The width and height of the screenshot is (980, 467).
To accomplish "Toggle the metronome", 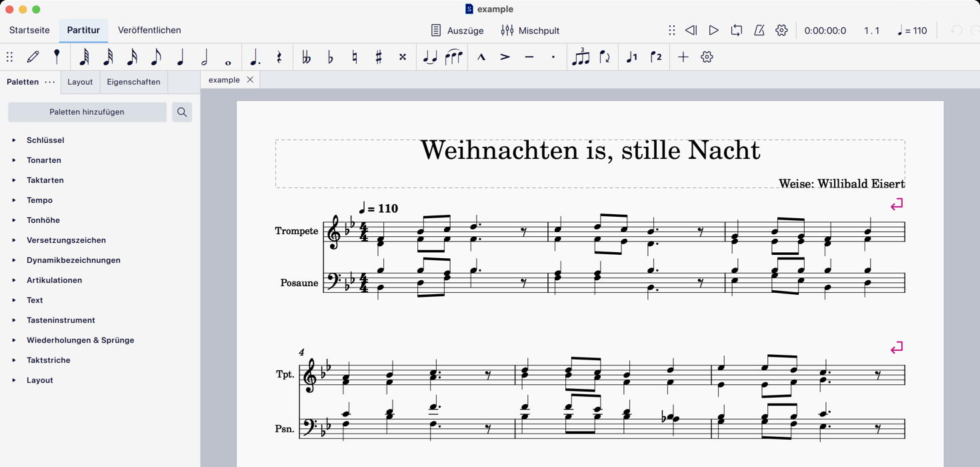I will point(759,31).
